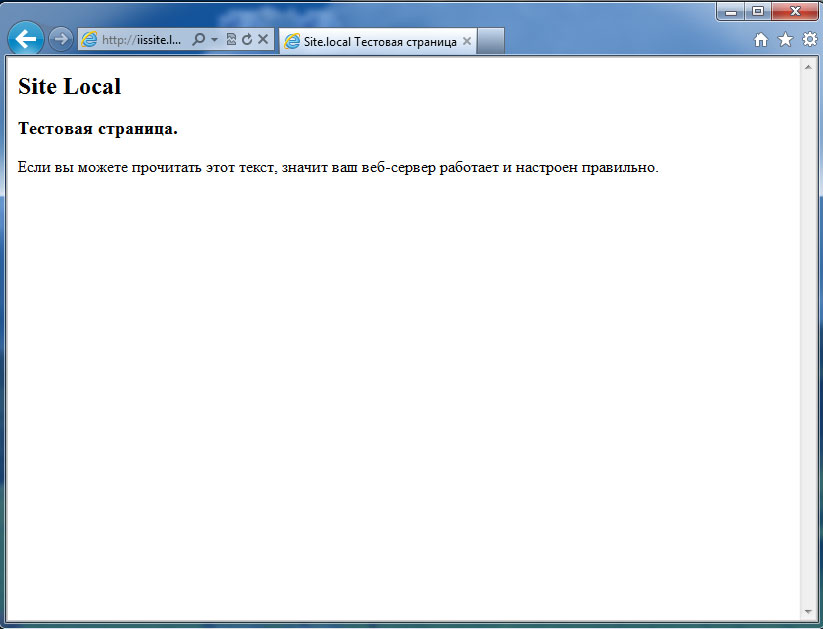Go to the Home page icon

(761, 40)
